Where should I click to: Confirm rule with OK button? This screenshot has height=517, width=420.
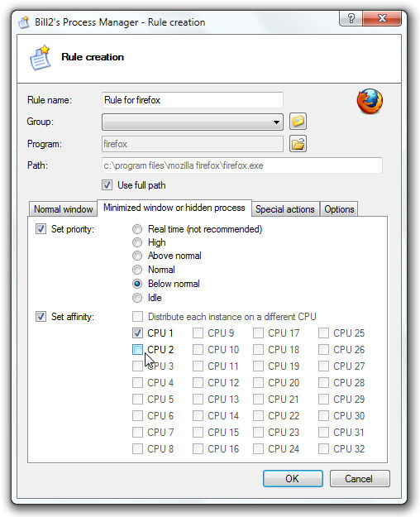293,478
